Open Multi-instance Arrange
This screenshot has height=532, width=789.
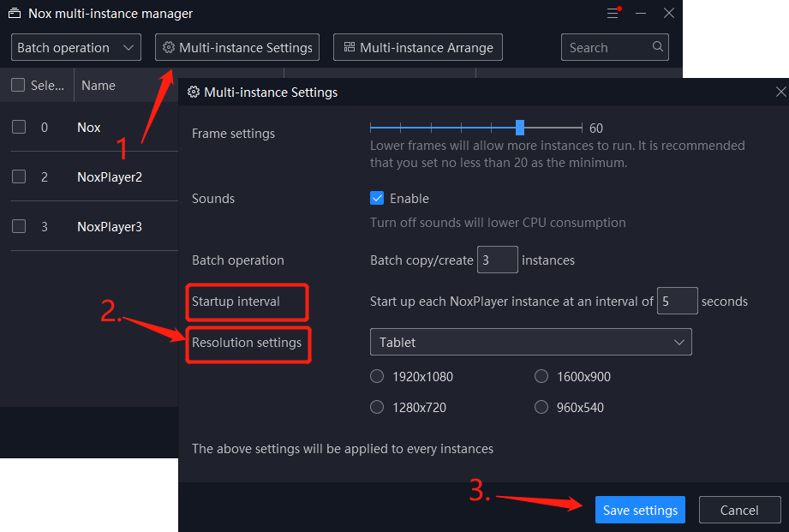coord(418,47)
